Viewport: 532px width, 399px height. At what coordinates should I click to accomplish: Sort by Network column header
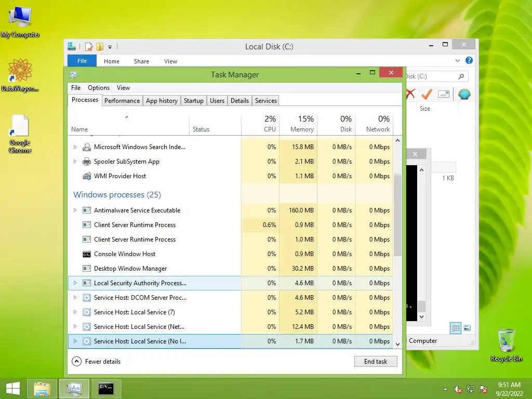click(x=374, y=124)
